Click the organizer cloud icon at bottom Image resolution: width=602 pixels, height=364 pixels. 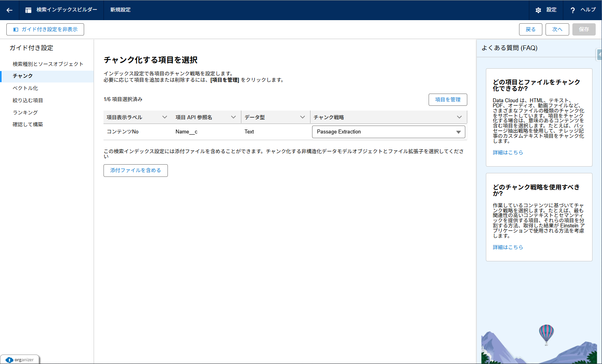9,360
